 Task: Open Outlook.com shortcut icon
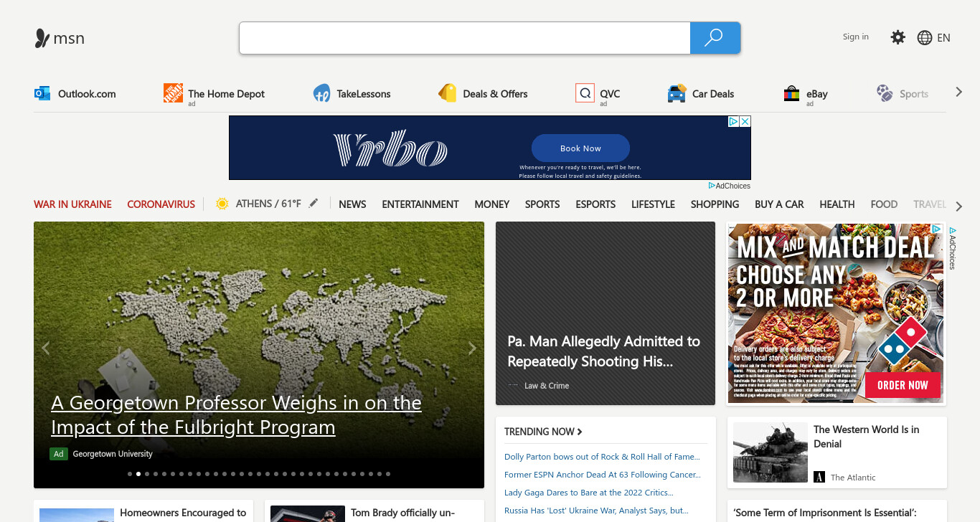tap(42, 93)
